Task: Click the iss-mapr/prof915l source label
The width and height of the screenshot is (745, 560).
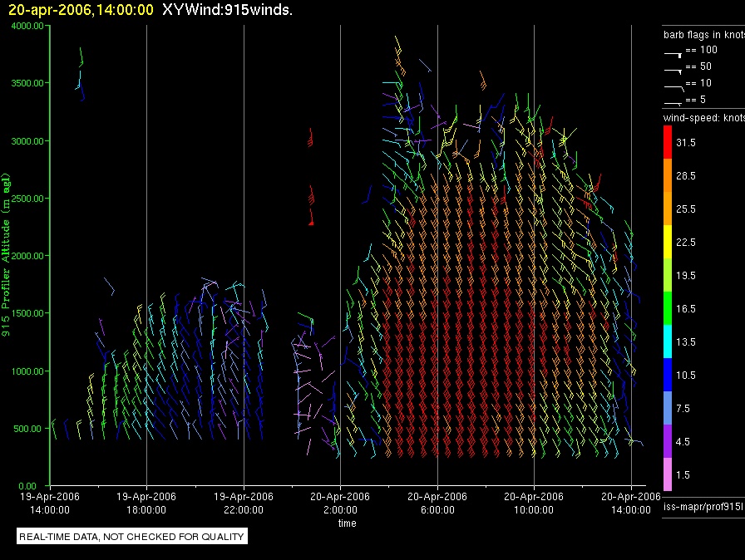Action: (x=703, y=506)
